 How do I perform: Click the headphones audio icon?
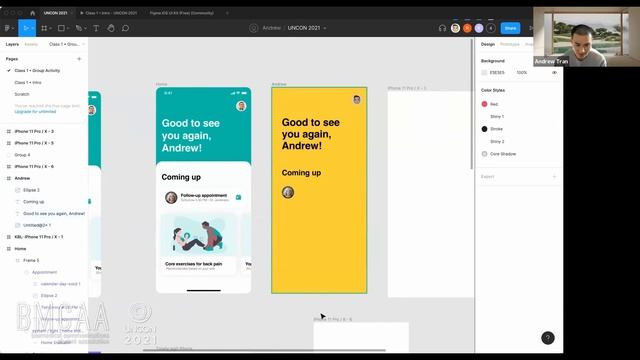click(442, 28)
